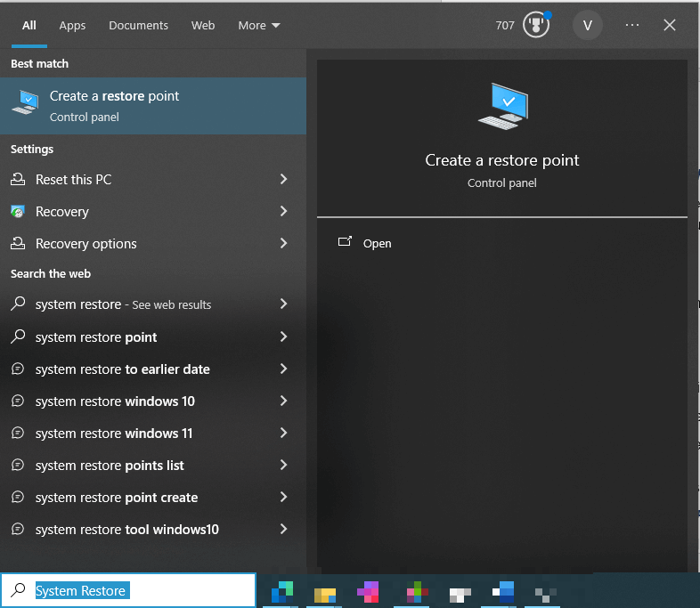Switch to the All tab

[x=29, y=26]
